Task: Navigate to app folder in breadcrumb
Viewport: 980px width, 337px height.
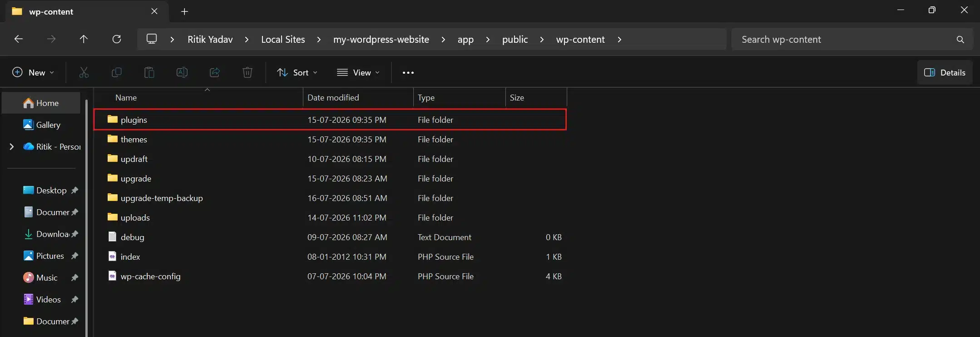Action: pyautogui.click(x=465, y=40)
